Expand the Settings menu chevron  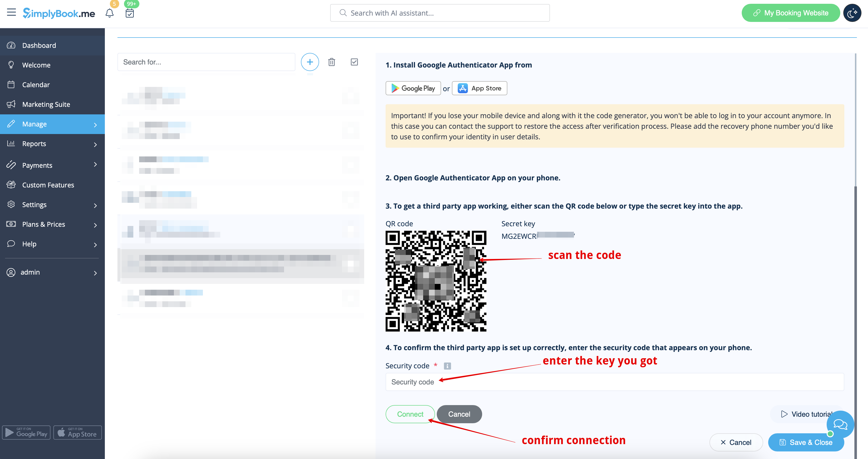click(95, 205)
